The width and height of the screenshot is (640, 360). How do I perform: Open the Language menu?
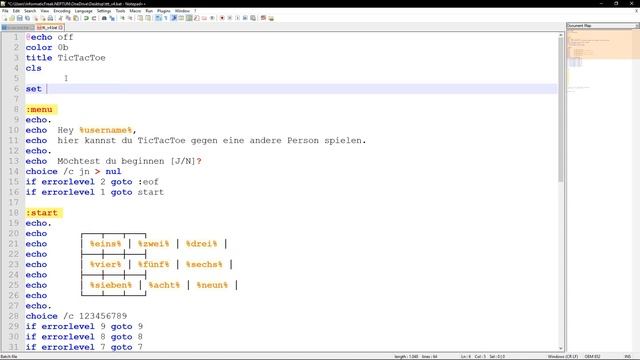tap(83, 11)
